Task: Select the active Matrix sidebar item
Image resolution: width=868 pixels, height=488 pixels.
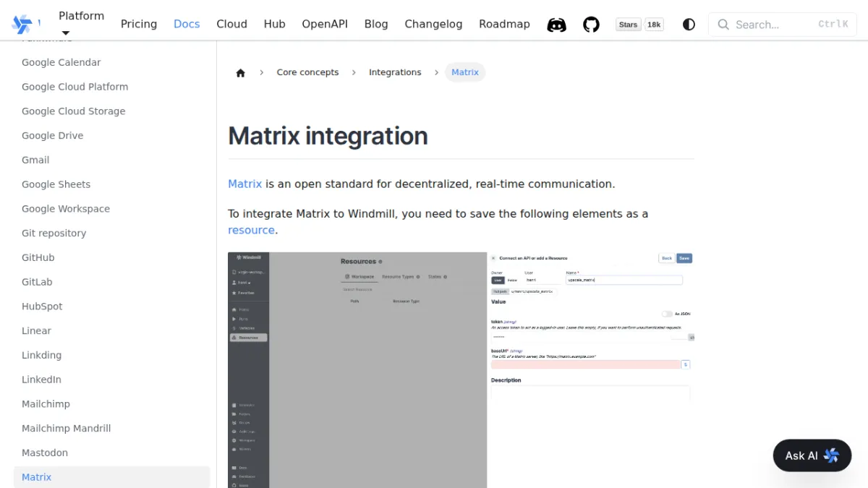Action: click(x=112, y=477)
